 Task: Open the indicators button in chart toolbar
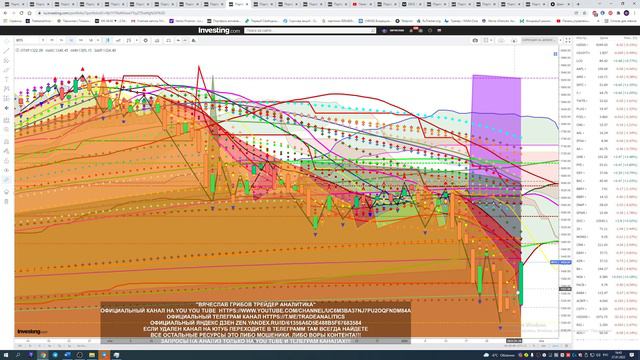(x=129, y=40)
